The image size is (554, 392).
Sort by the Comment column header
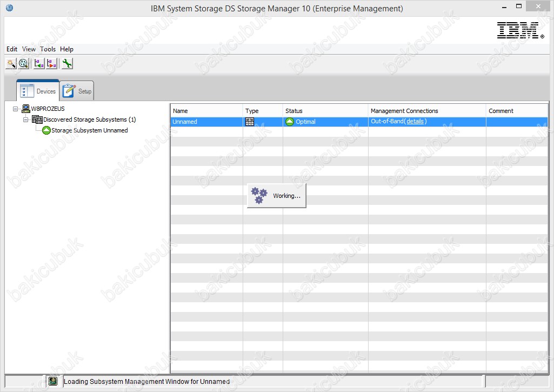point(517,111)
